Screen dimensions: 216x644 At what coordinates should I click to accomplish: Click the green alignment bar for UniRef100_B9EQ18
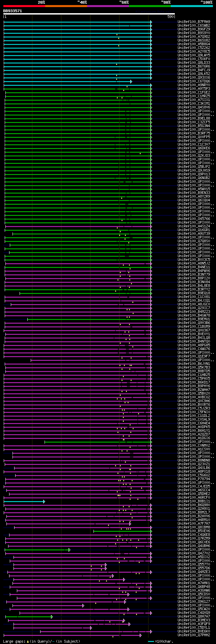pyautogui.click(x=86, y=293)
